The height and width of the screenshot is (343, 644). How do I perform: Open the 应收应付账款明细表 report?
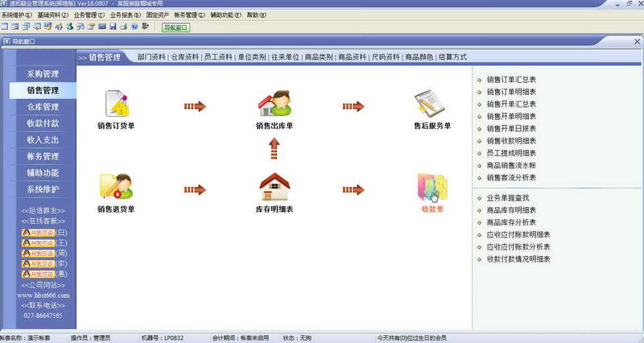tap(518, 234)
